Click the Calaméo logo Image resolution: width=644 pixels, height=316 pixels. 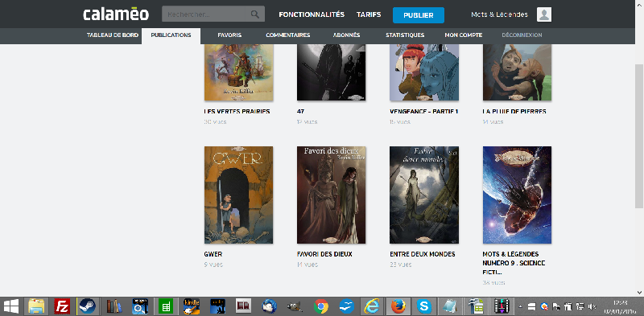[x=116, y=14]
